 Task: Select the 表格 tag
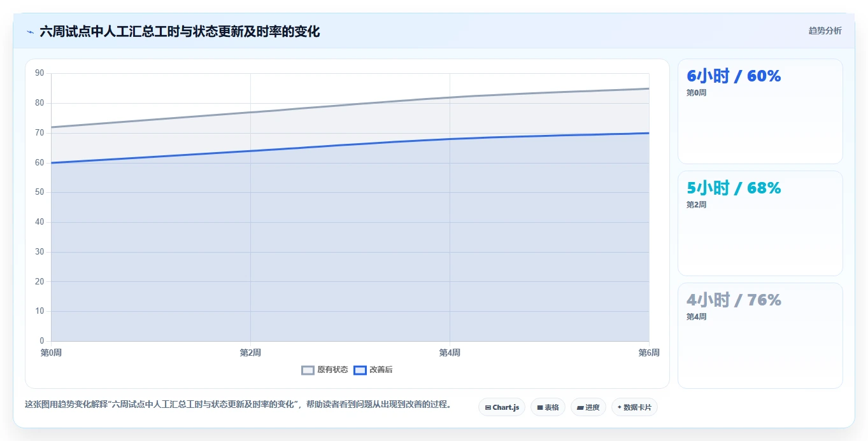(x=548, y=407)
